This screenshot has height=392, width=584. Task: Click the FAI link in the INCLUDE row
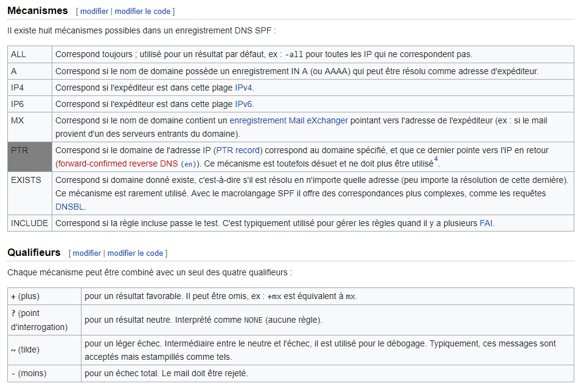point(485,223)
